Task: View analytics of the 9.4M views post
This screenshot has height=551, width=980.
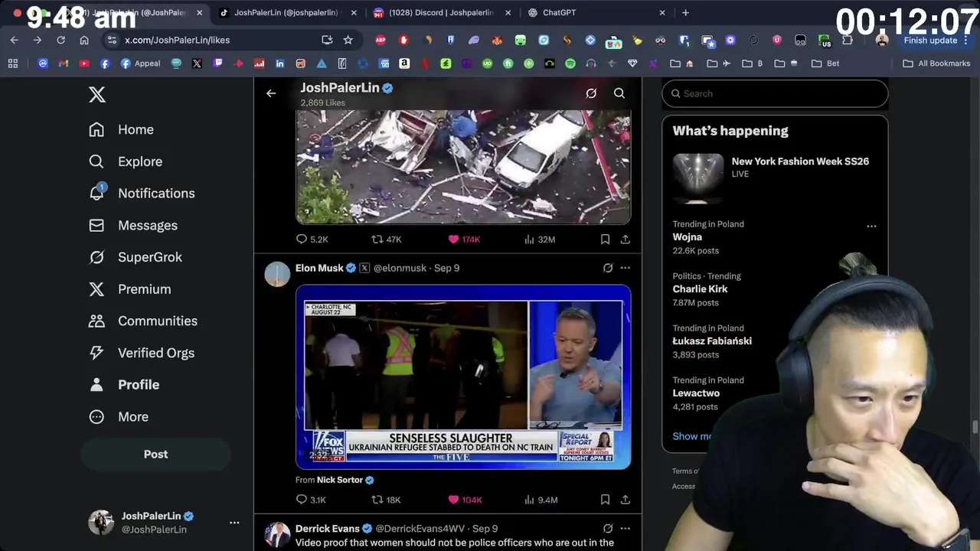Action: (x=541, y=500)
